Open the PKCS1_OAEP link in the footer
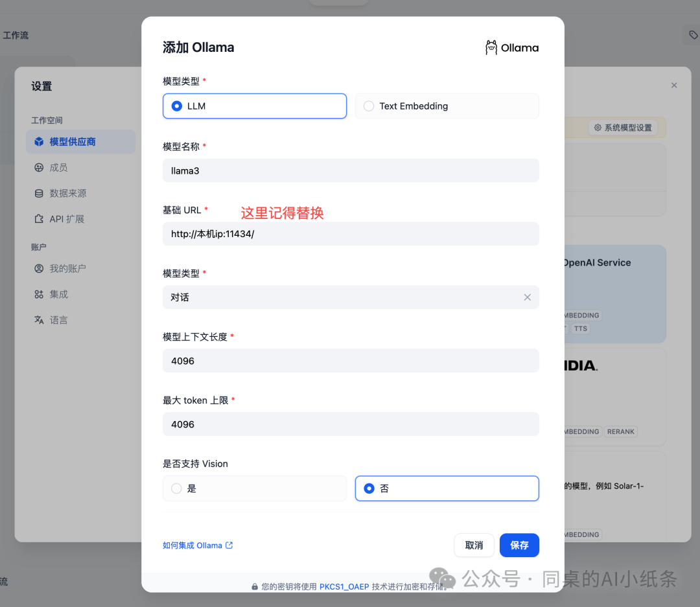This screenshot has height=607, width=700. coord(344,587)
